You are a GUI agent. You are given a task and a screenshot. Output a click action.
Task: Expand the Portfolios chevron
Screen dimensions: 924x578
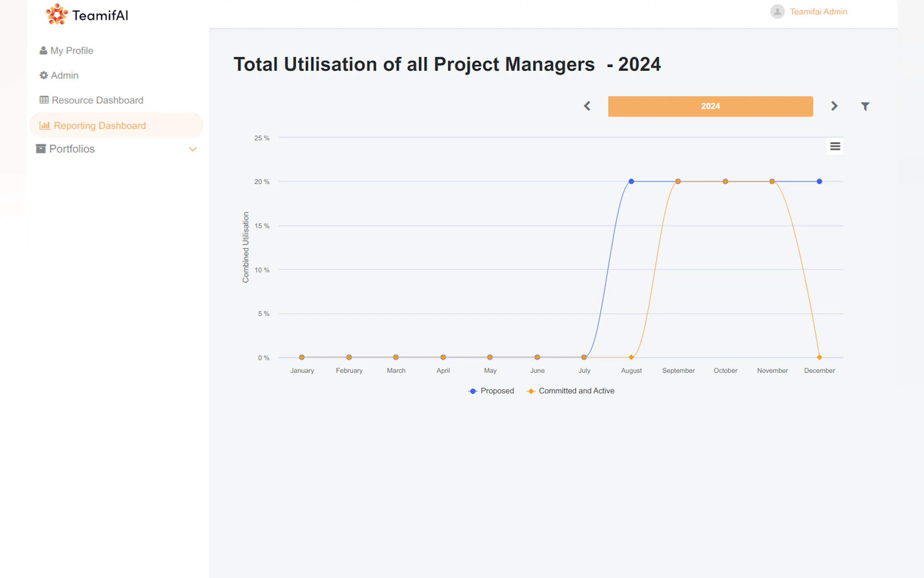pos(192,149)
